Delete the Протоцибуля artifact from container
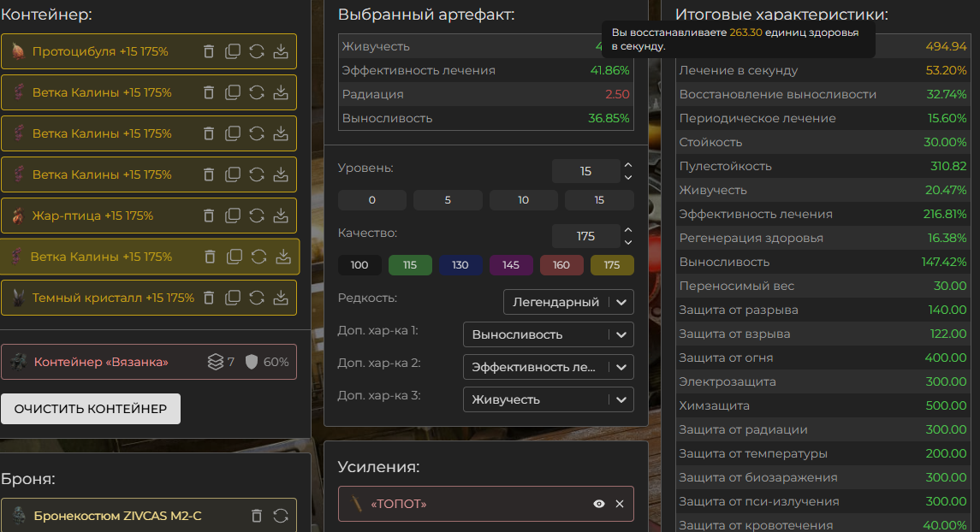This screenshot has height=532, width=980. [209, 51]
